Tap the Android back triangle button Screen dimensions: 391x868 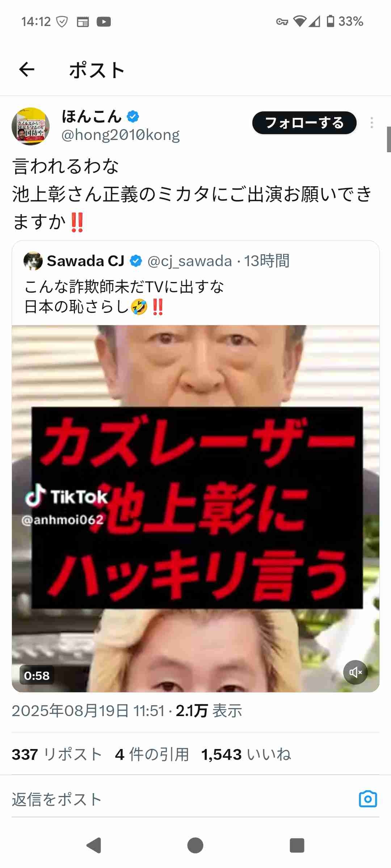(94, 845)
